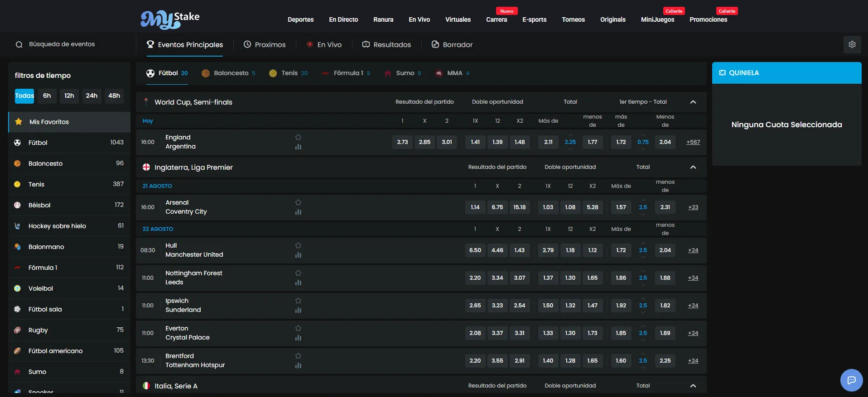Screen dimensions: 868x397
Task: Open the Resultados tab
Action: 386,44
